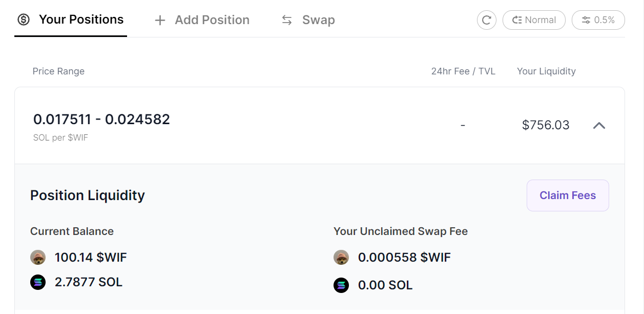The height and width of the screenshot is (314, 644).
Task: Click the plus icon next to Add Position
Action: click(160, 21)
